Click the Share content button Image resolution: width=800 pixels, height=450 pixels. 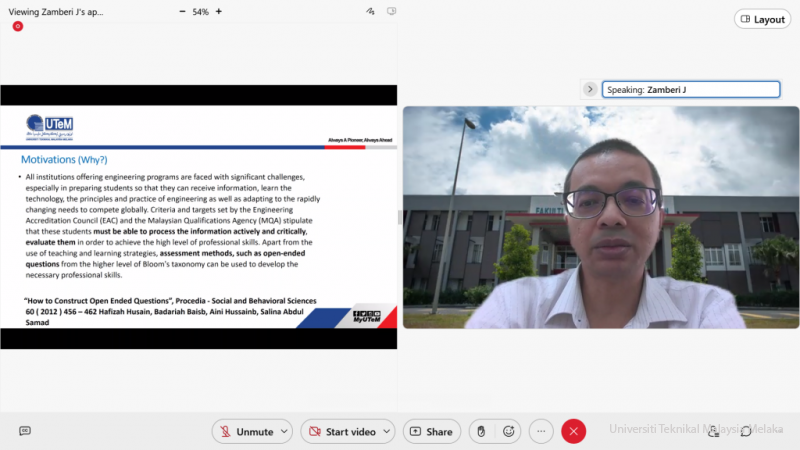click(431, 431)
